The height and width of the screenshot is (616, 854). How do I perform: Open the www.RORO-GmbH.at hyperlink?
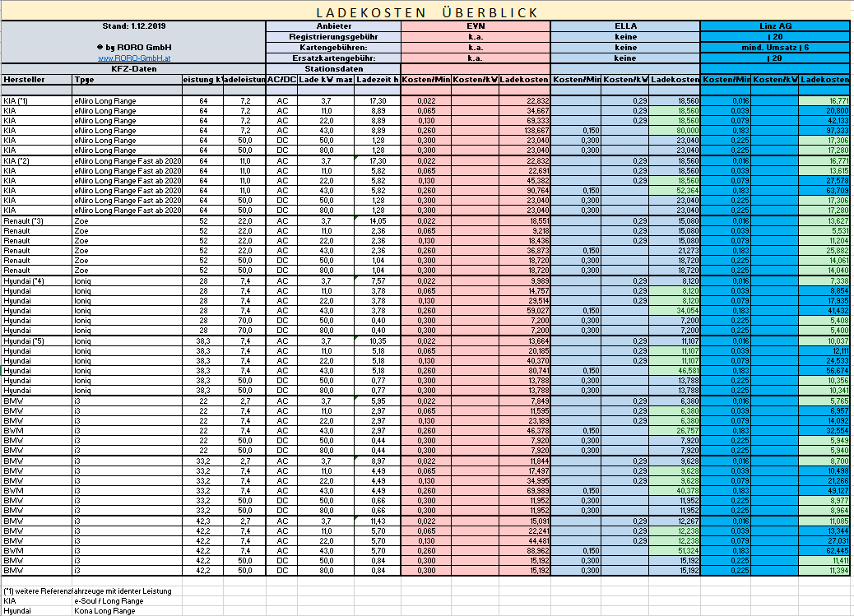point(132,58)
